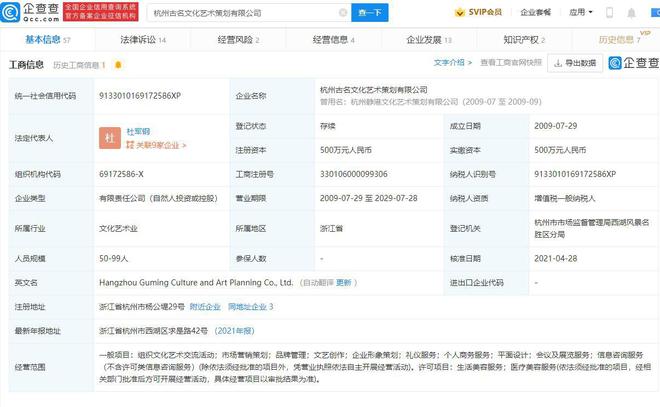This screenshot has height=407, width=660.
Task: Clear the search box with the X icon
Action: (343, 13)
